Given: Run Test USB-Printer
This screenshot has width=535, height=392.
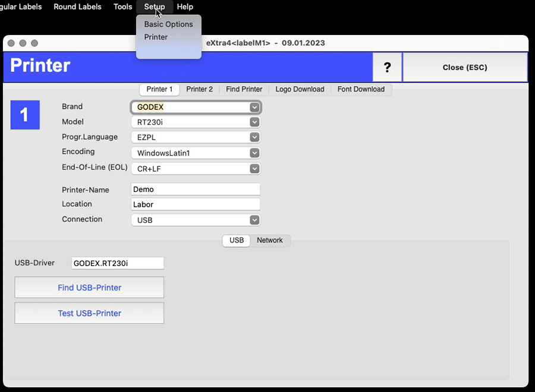Looking at the screenshot, I should click(x=89, y=313).
